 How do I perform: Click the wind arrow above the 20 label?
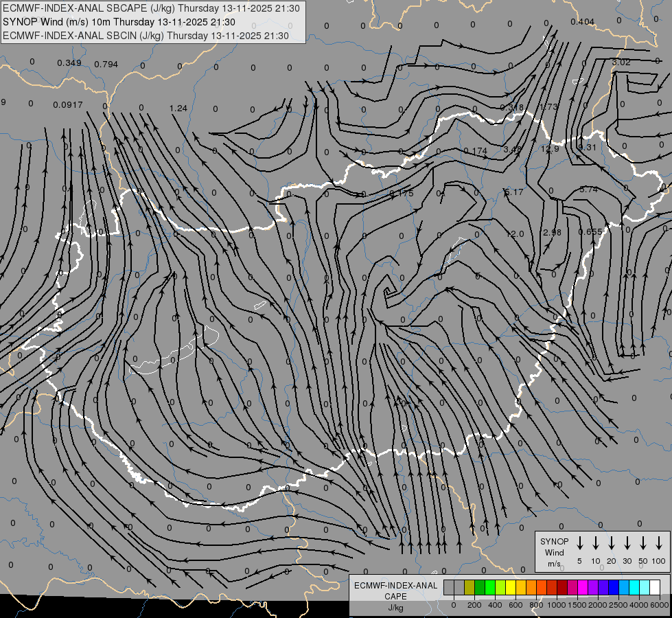click(611, 543)
